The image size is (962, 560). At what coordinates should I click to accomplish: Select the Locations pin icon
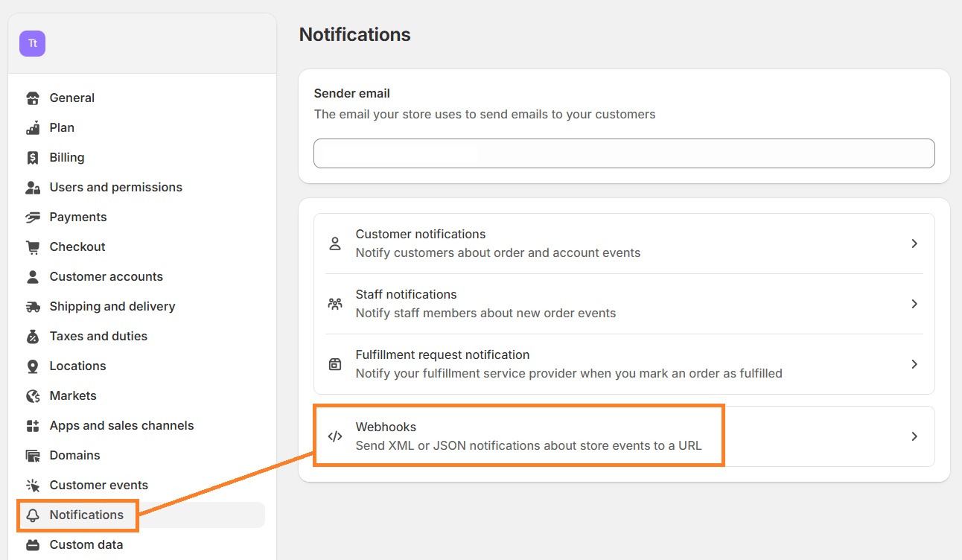33,366
